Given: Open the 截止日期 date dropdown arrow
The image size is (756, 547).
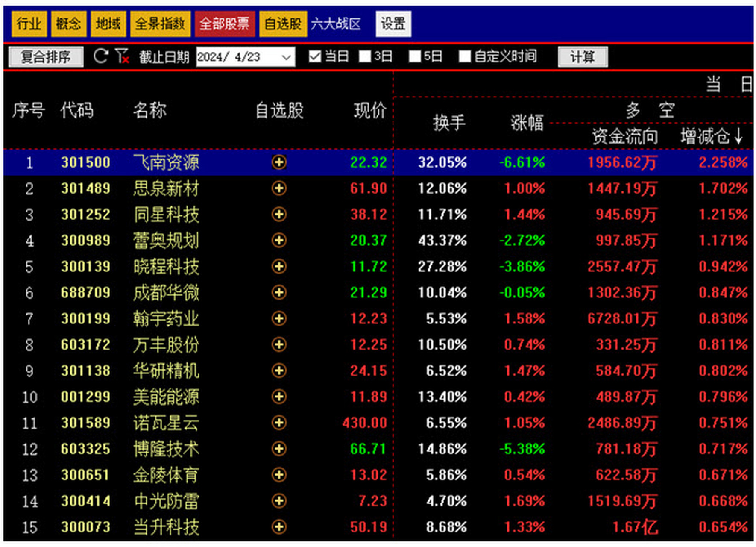Looking at the screenshot, I should coord(287,57).
